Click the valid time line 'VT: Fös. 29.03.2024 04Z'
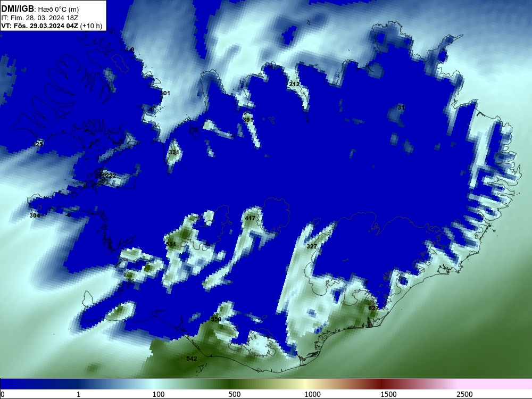Viewport: 532px width, 399px height. (x=40, y=26)
